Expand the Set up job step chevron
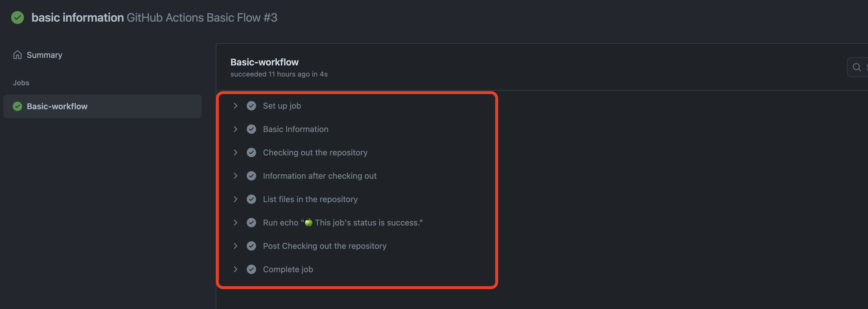 click(x=236, y=106)
